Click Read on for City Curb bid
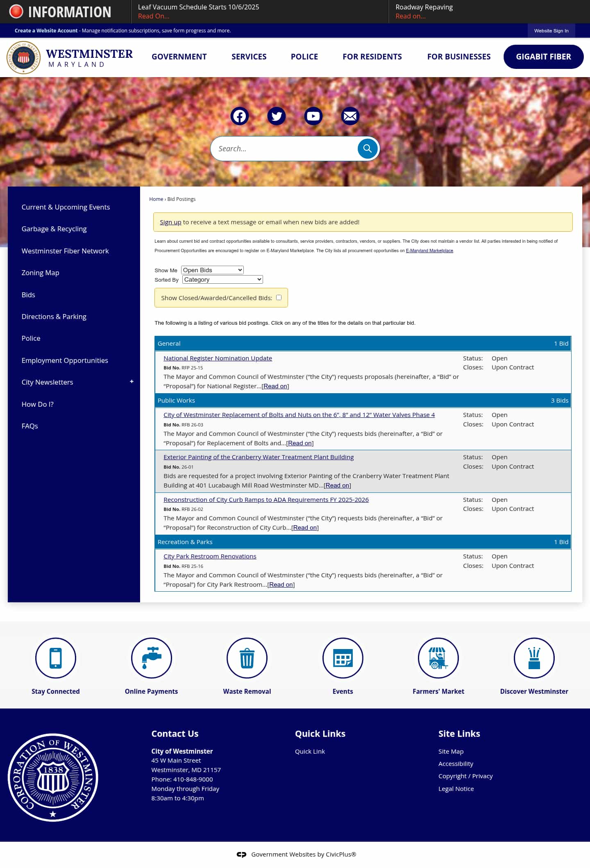 tap(305, 528)
